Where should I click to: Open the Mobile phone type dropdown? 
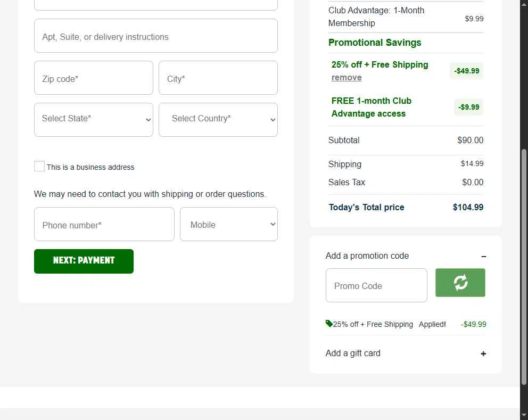coord(229,224)
